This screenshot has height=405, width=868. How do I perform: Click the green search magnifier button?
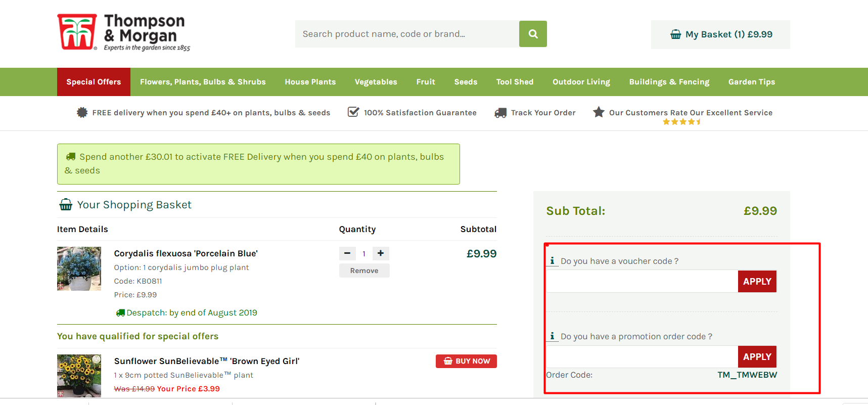tap(533, 34)
